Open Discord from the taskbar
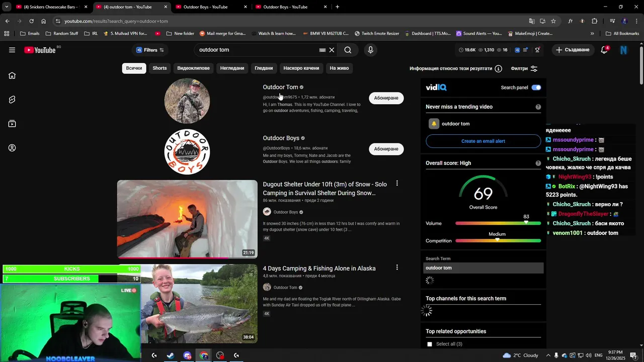This screenshot has width=644, height=362. pos(187,355)
